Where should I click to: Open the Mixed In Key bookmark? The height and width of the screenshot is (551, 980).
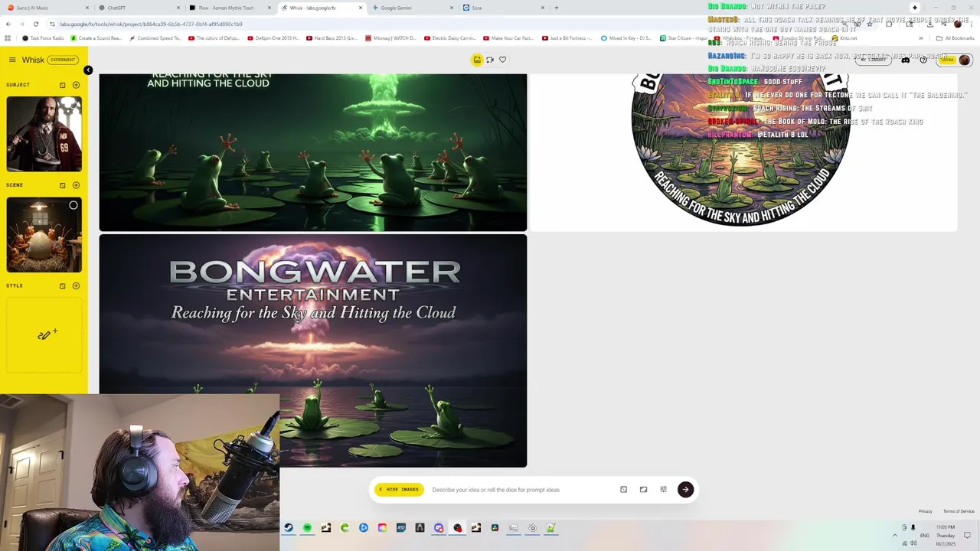pos(626,38)
